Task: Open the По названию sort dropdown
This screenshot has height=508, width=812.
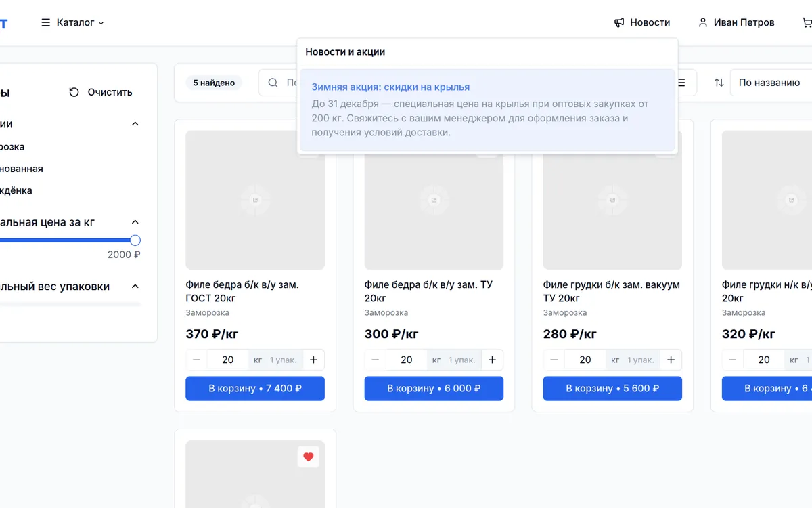Action: click(771, 83)
